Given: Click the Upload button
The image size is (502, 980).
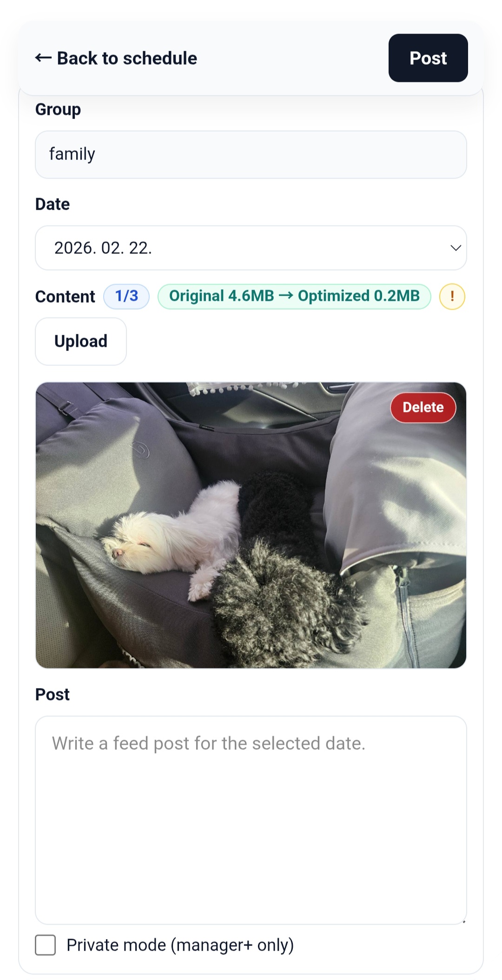Looking at the screenshot, I should [x=81, y=341].
